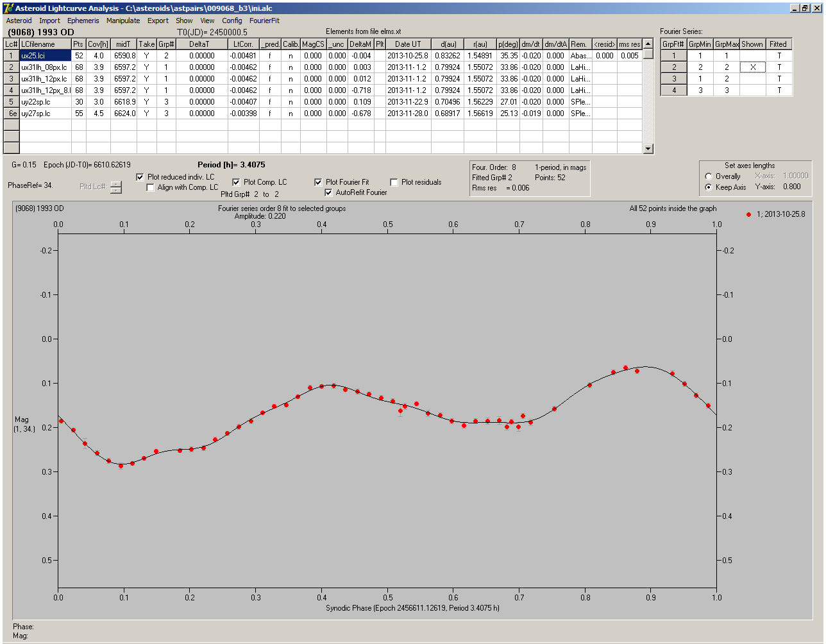Click the X-axis value 1.00000 field

795,176
